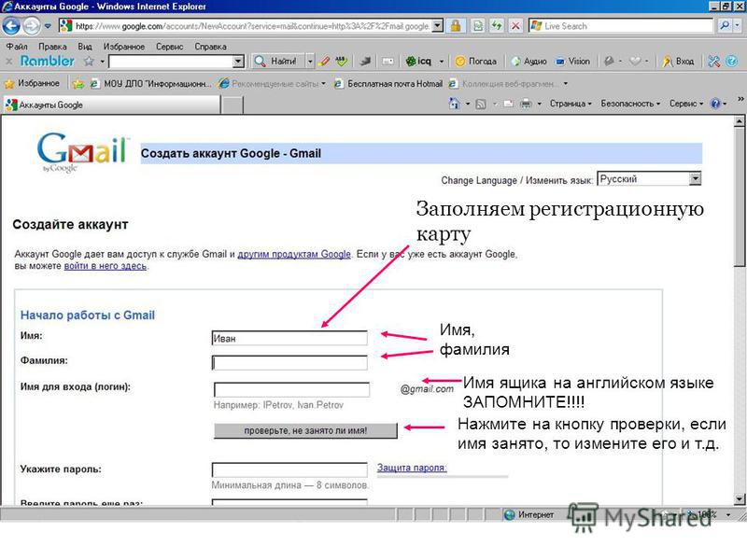Expand the Rambler search box dropdown
The image size is (747, 560).
coord(238,62)
